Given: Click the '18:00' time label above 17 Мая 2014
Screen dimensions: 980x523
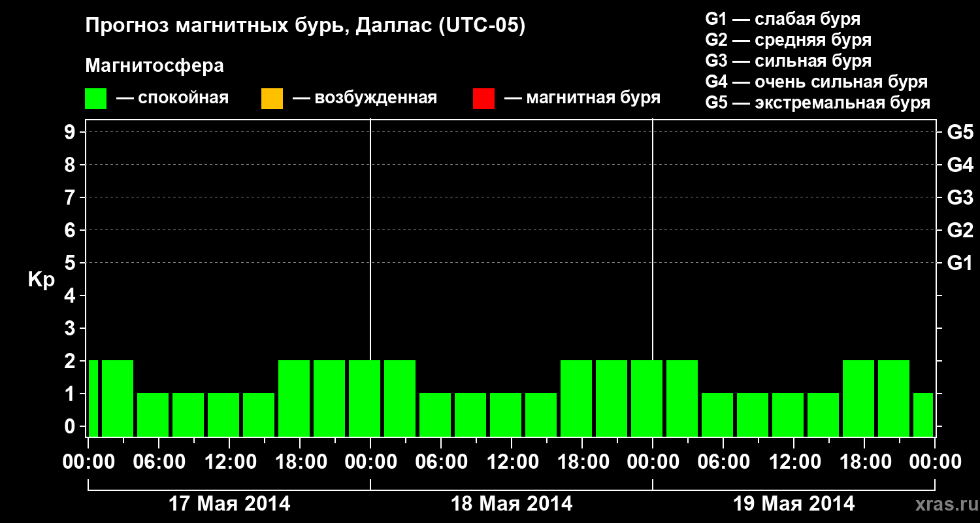Looking at the screenshot, I should tap(300, 462).
